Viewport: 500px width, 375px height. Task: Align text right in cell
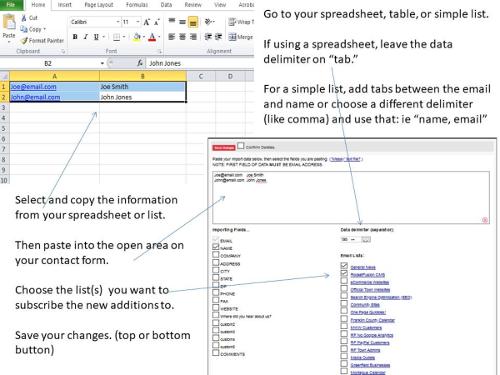193,37
